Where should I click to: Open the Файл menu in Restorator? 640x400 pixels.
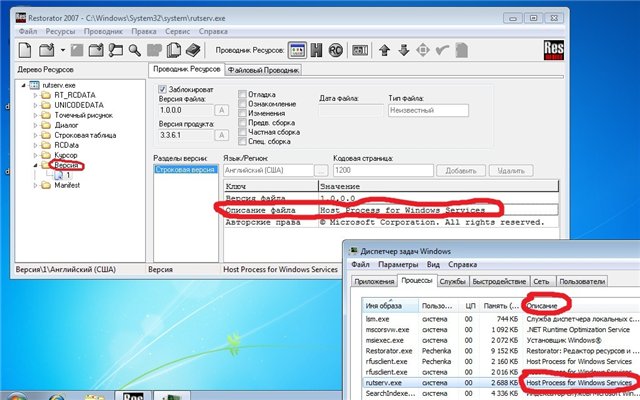(28, 31)
